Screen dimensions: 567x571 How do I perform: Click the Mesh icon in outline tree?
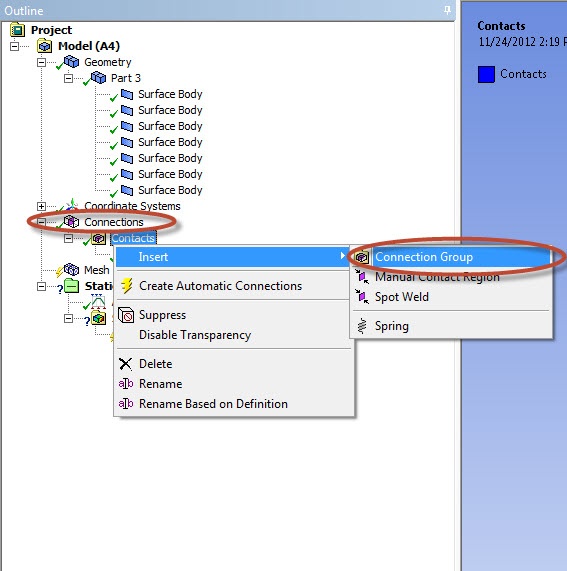pos(71,270)
